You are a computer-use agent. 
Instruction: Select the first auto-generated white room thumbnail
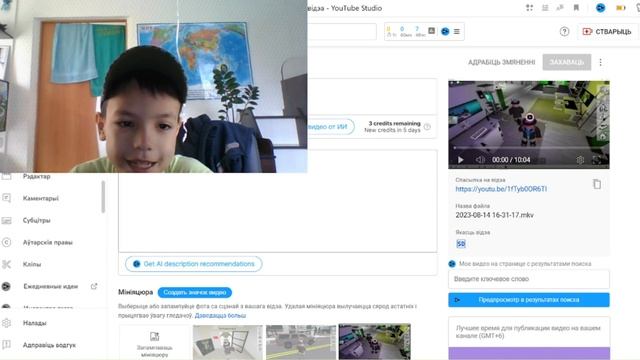[228, 342]
